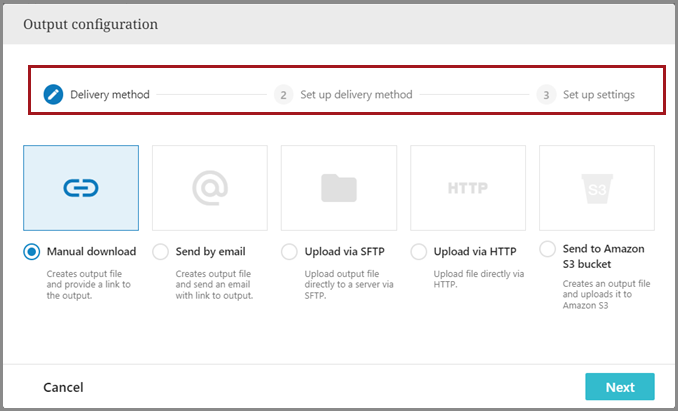Click the step 3 number circle
The image size is (678, 411).
coord(546,95)
